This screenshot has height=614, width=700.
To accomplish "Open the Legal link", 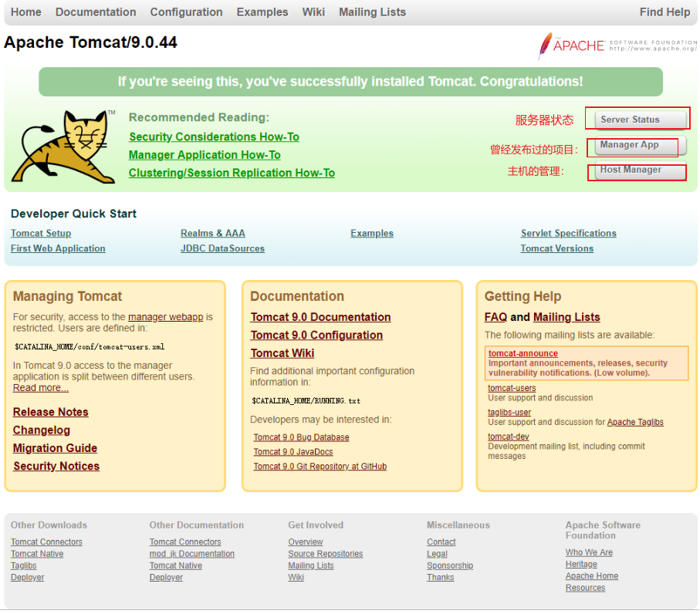I will coord(437,554).
